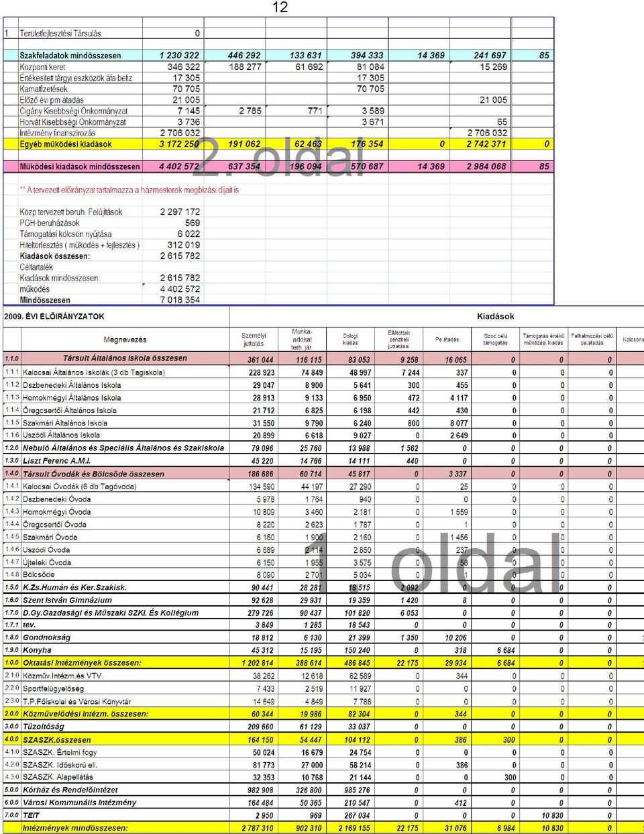
Task: Click 'T.P.Főiskolai és Városi Könyvtár' label
Action: [x=77, y=702]
